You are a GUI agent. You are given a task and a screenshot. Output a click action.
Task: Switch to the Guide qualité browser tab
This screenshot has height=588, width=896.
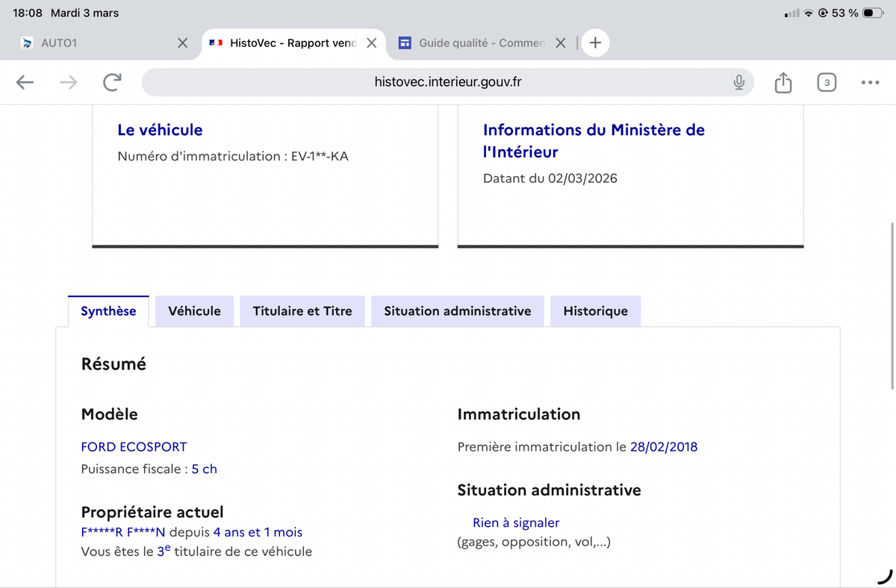[x=478, y=43]
